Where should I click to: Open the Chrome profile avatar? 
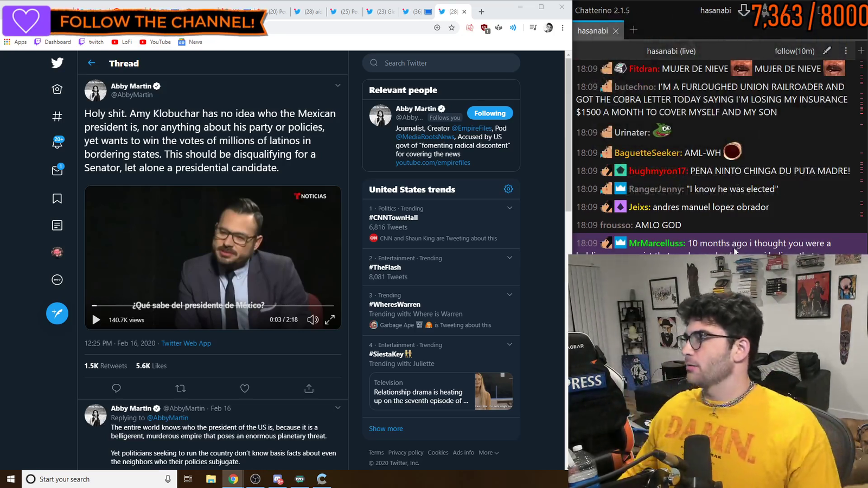click(548, 28)
